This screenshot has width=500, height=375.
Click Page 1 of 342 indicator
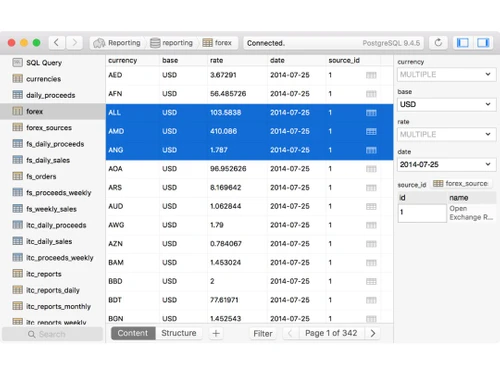coord(331,333)
